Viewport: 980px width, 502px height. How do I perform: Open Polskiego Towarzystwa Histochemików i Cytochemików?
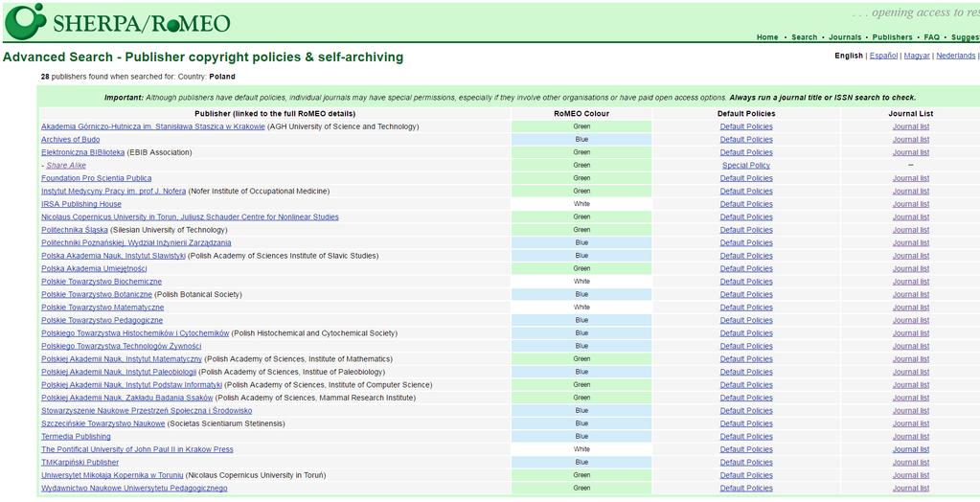coord(135,333)
